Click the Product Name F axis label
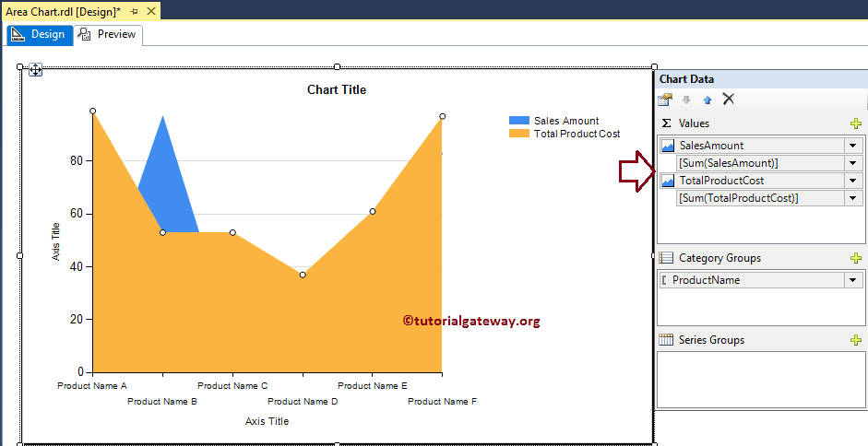868x446 pixels. [443, 401]
